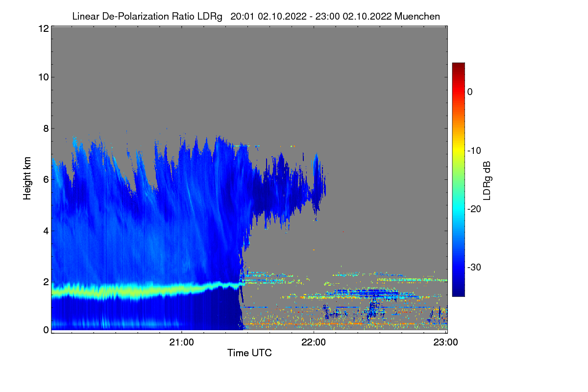Click the '10' height tick label
Viewport: 588px width, 392px height.
43,77
